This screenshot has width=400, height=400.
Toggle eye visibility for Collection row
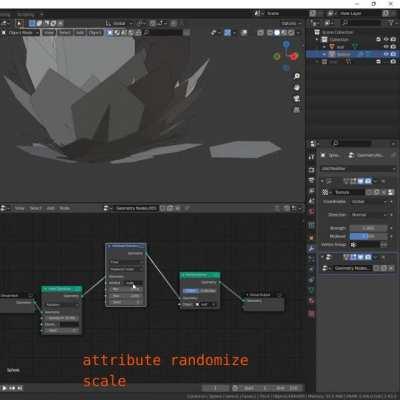pos(386,39)
